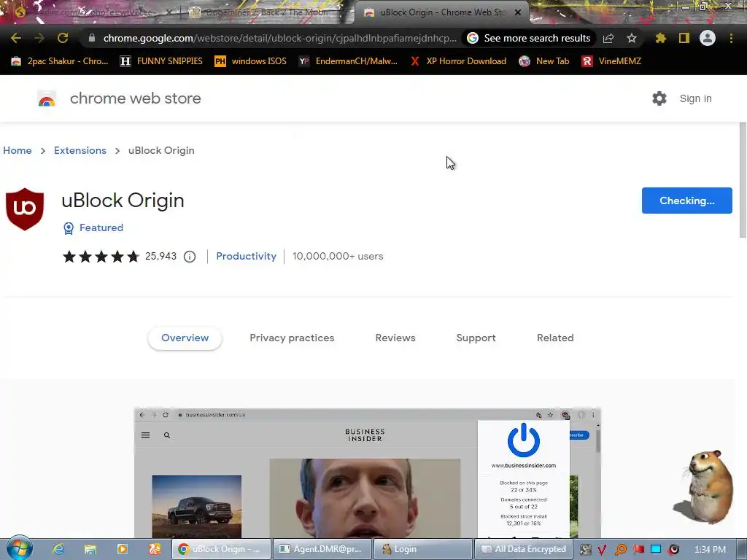The image size is (747, 560).
Task: Click the Featured badge
Action: [93, 228]
